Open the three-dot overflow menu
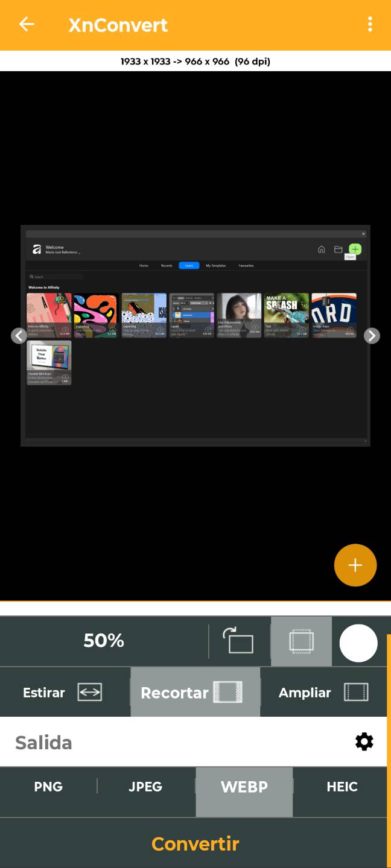Image resolution: width=391 pixels, height=868 pixels. [370, 24]
